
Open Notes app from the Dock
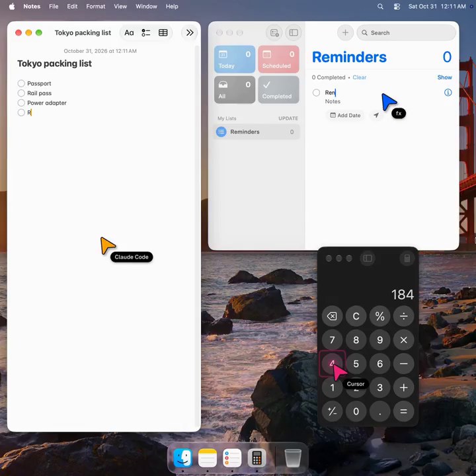[x=208, y=458]
